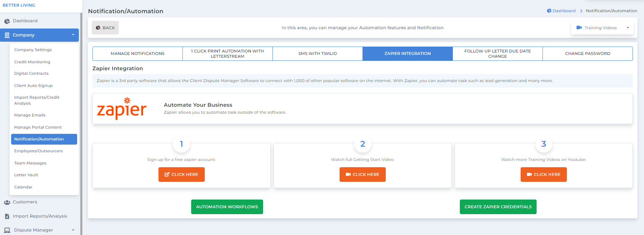Click the sidebar vertical scrollbar

click(81, 124)
